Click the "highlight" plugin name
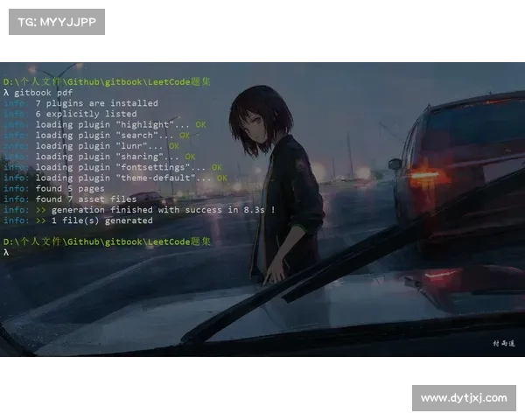This screenshot has height=420, width=525. click(x=145, y=124)
